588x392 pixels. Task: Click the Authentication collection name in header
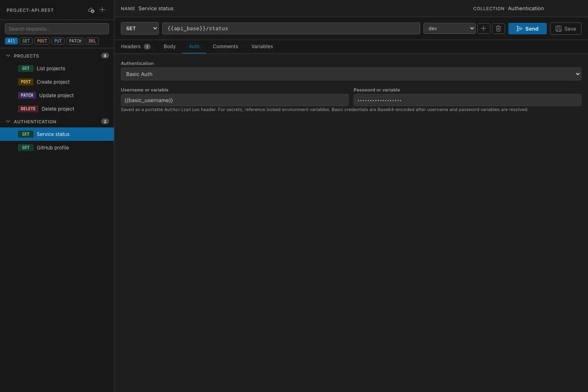point(526,9)
